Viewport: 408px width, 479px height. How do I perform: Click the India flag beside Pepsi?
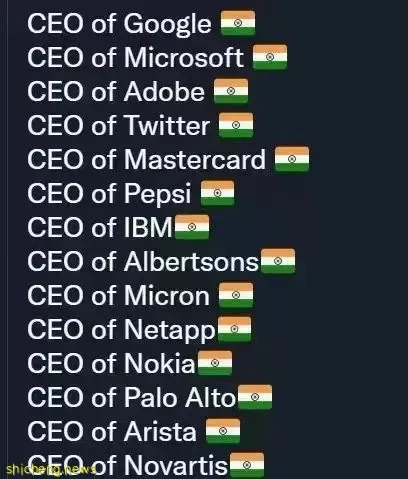(x=217, y=193)
